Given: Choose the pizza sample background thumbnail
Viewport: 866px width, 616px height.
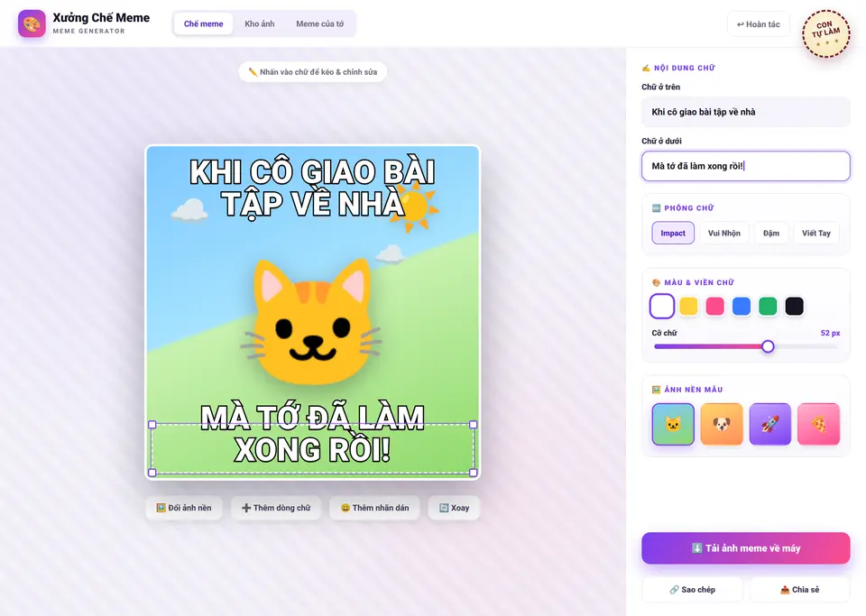Looking at the screenshot, I should [818, 424].
